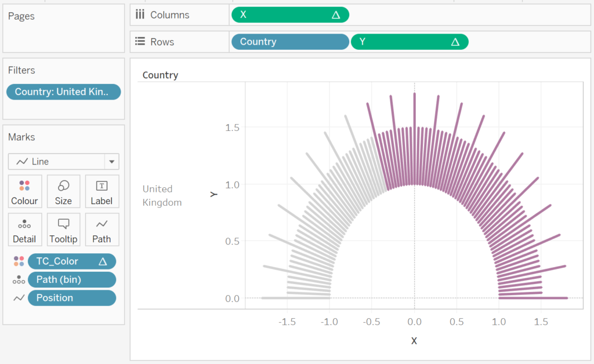Click the Marks card title
This screenshot has height=364, width=594.
[x=21, y=137]
